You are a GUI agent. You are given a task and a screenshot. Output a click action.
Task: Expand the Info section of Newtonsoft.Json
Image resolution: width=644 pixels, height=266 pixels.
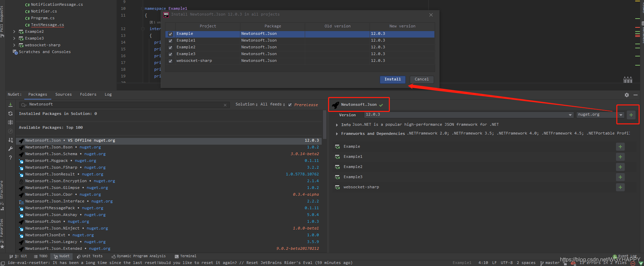(x=337, y=125)
